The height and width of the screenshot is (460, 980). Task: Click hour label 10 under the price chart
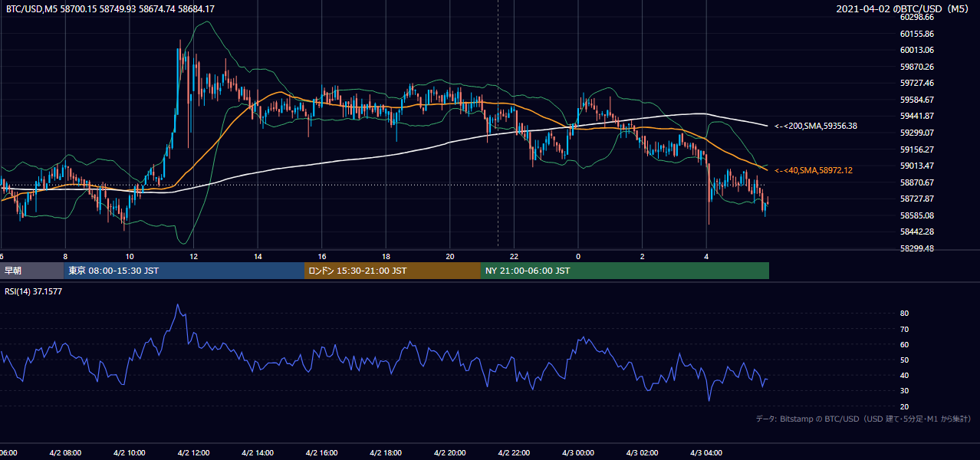[130, 256]
